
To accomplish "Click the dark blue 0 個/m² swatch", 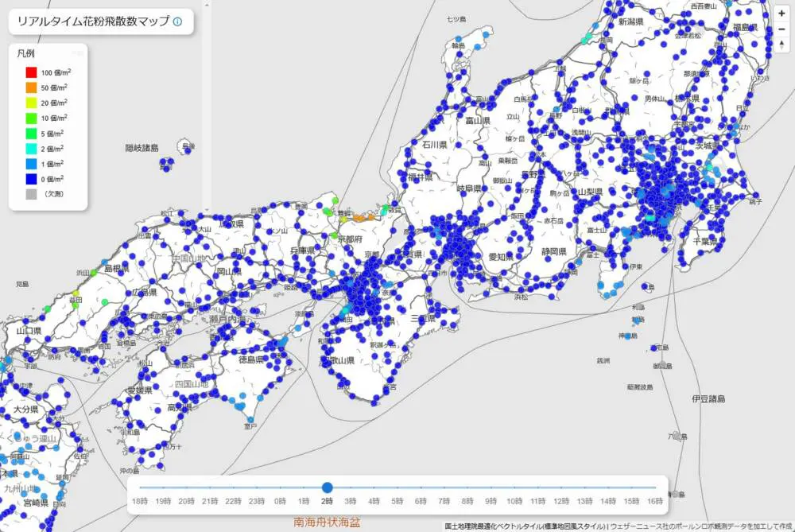I will pos(32,179).
